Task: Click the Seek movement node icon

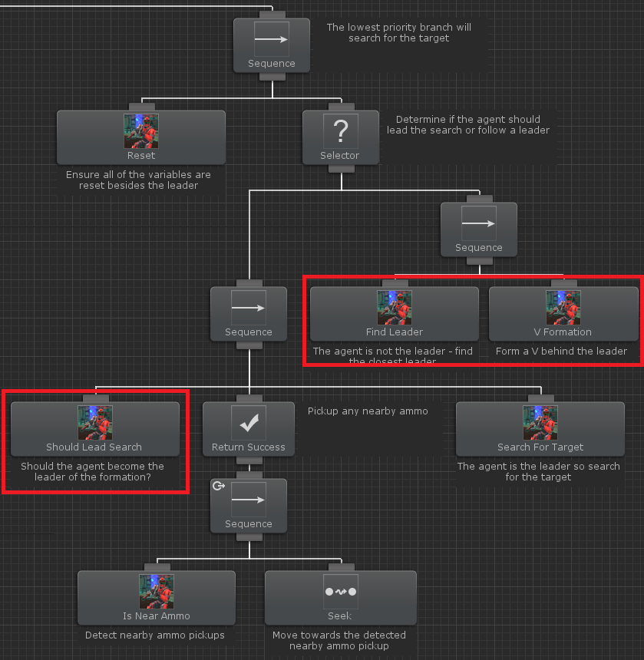Action: 341,592
